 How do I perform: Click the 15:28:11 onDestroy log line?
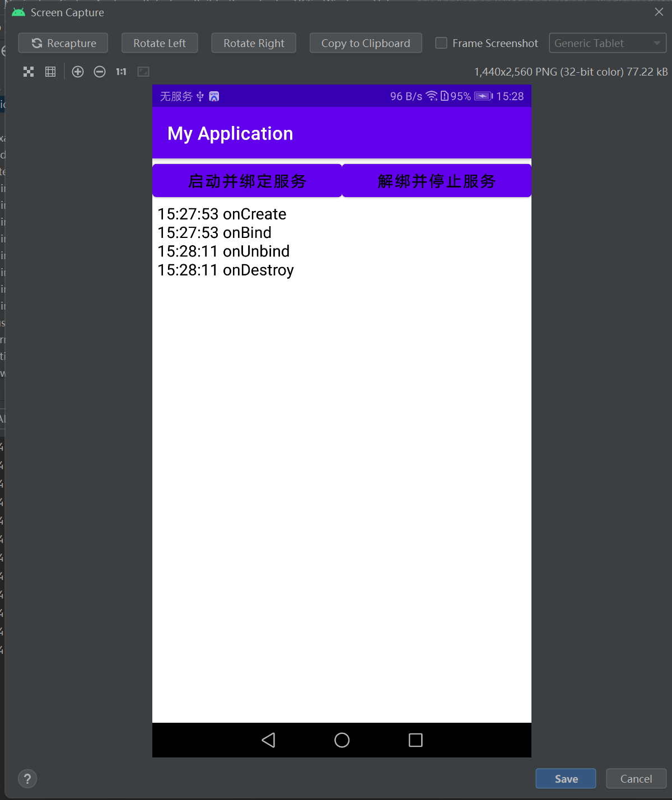tap(226, 270)
